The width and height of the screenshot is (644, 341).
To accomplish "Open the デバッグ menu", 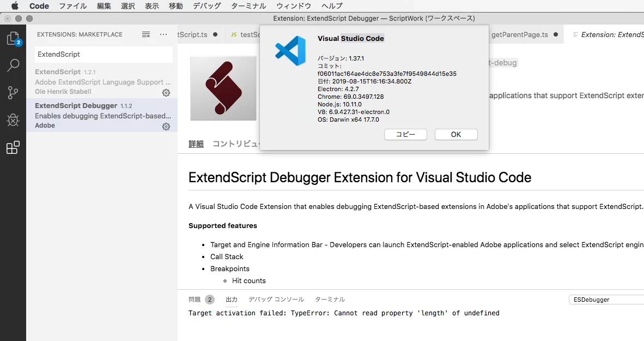I will point(207,6).
